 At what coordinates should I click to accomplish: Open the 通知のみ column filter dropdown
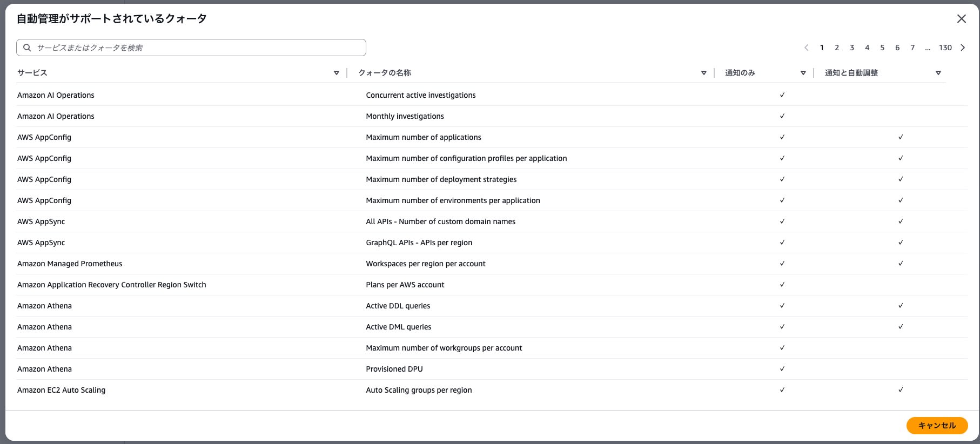[803, 72]
